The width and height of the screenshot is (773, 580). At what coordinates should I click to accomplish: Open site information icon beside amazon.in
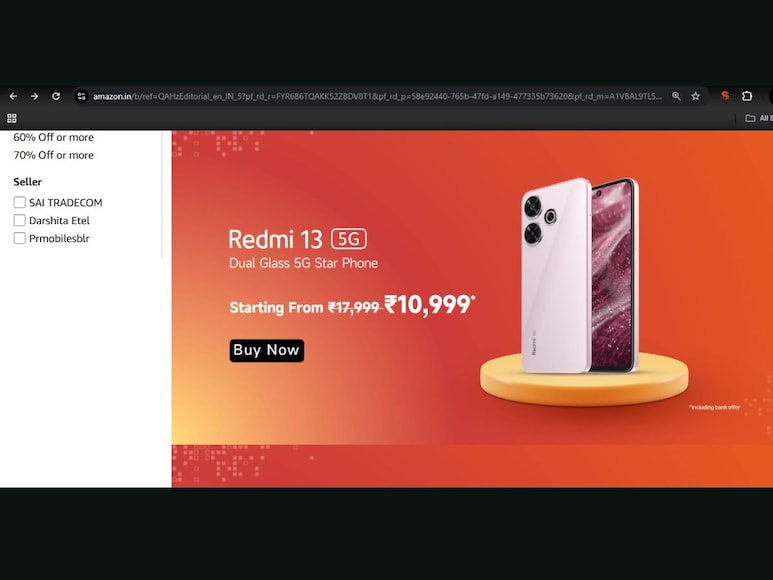[81, 96]
